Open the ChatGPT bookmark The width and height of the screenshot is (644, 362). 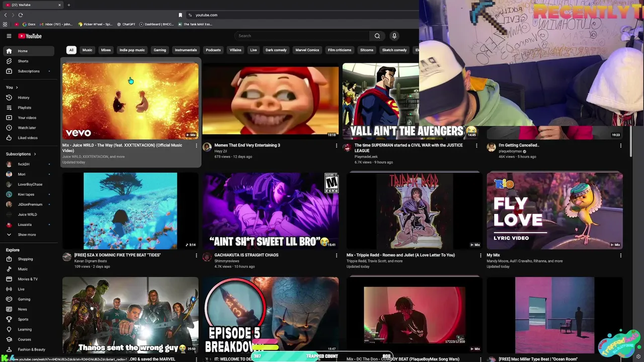click(126, 24)
